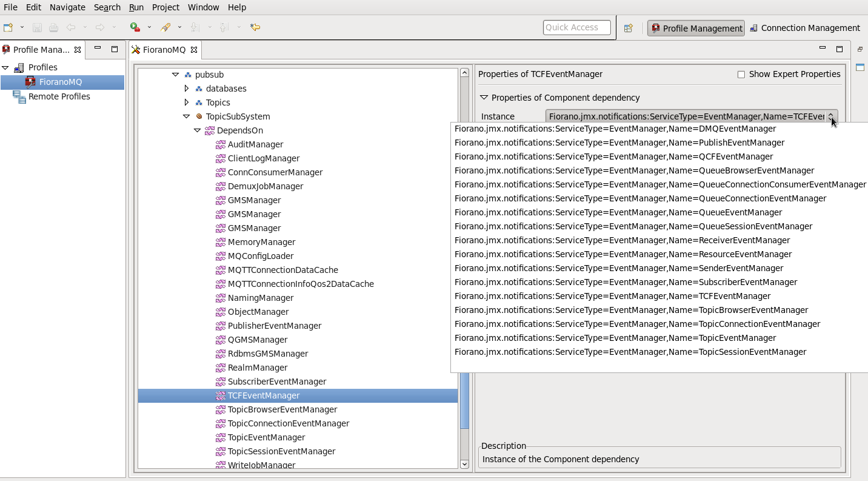Select PublisherEventManager in the tree
This screenshot has height=481, width=868.
pyautogui.click(x=275, y=326)
